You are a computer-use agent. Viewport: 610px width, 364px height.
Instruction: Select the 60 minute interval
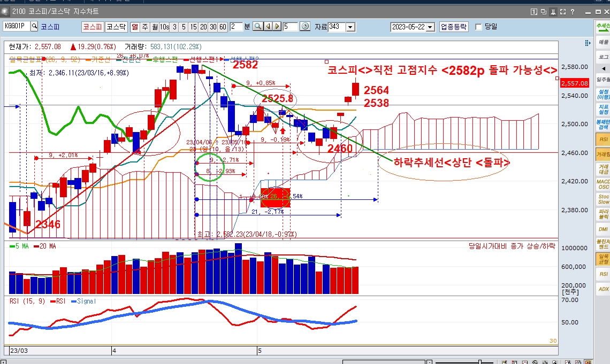[x=223, y=27]
